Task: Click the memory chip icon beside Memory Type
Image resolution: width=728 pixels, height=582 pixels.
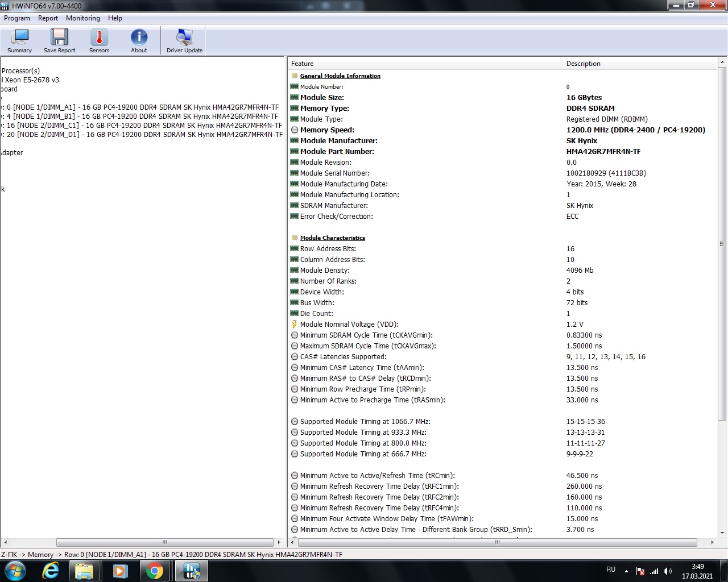Action: click(295, 109)
